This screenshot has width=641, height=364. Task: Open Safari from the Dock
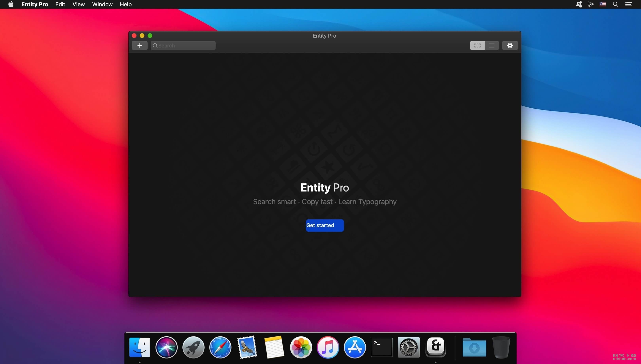click(x=220, y=347)
